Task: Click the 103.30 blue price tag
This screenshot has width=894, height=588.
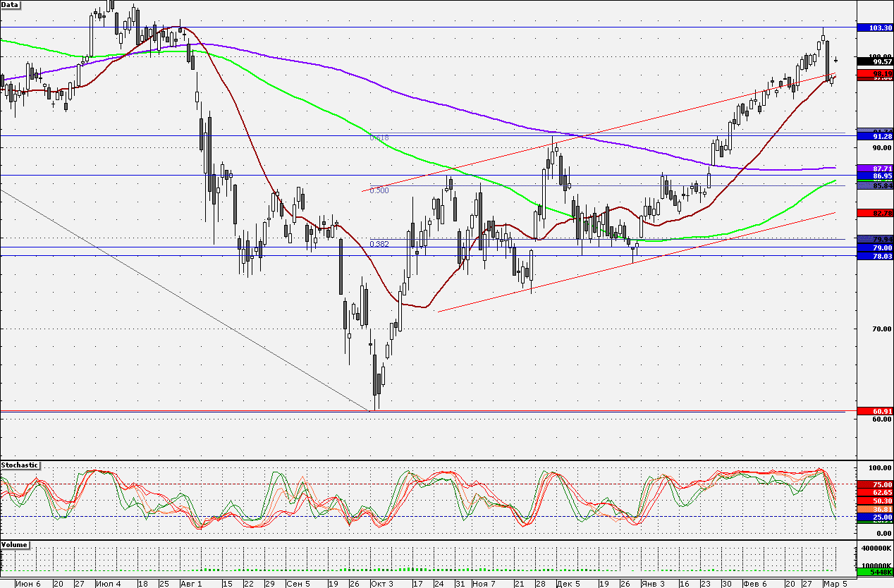Action: tap(875, 27)
